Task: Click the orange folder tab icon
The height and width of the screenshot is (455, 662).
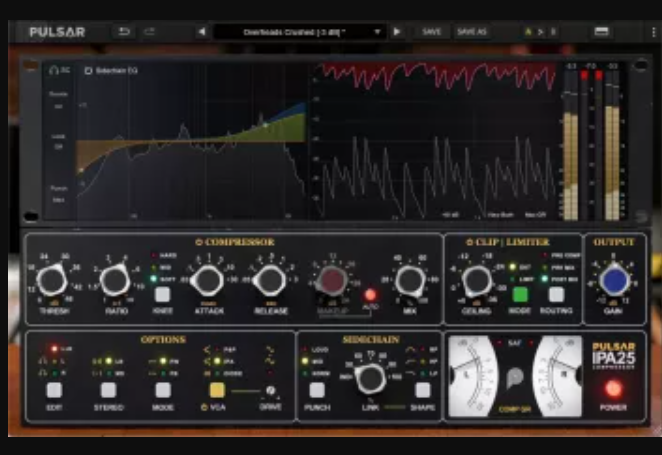Action: pyautogui.click(x=30, y=66)
